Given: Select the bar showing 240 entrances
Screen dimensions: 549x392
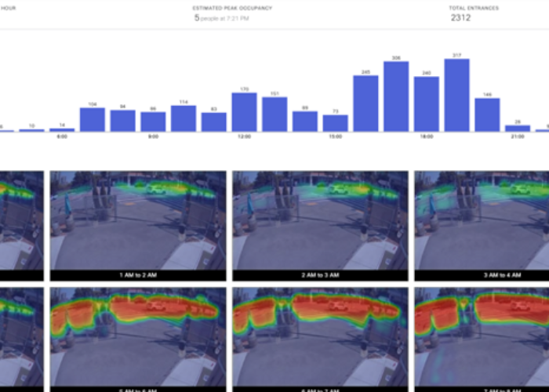Looking at the screenshot, I should (427, 104).
